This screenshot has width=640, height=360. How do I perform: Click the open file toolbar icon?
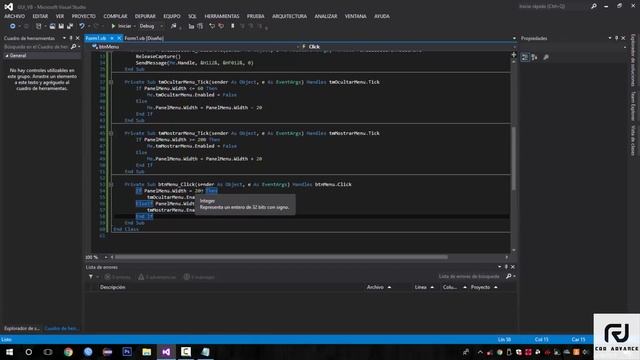point(52,26)
